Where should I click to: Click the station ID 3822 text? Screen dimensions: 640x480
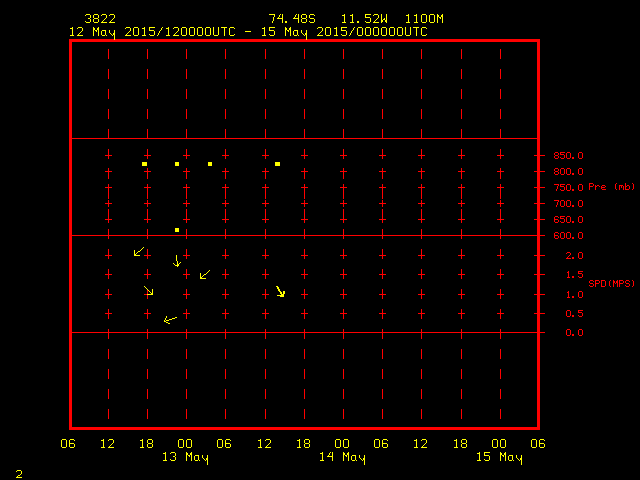[x=100, y=19]
